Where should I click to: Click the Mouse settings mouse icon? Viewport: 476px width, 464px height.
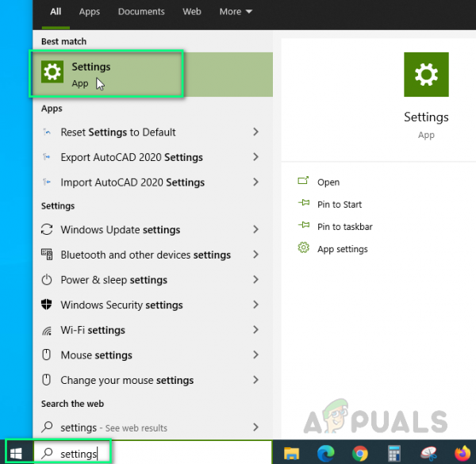coord(46,355)
